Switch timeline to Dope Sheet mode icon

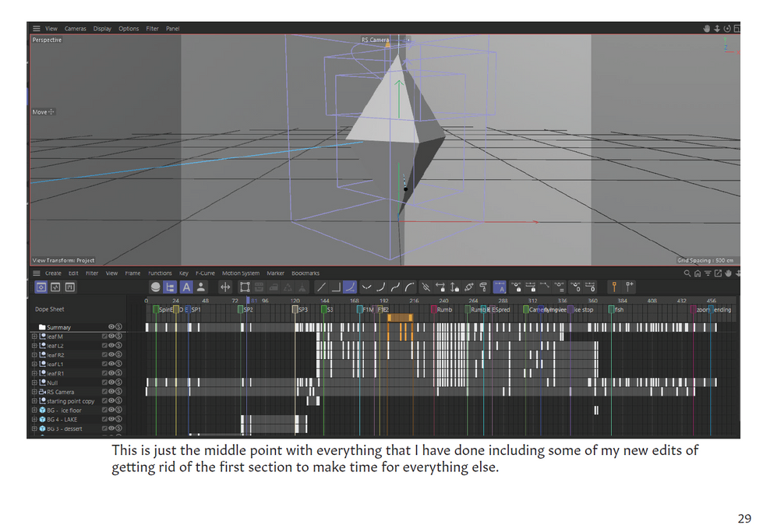[x=41, y=287]
